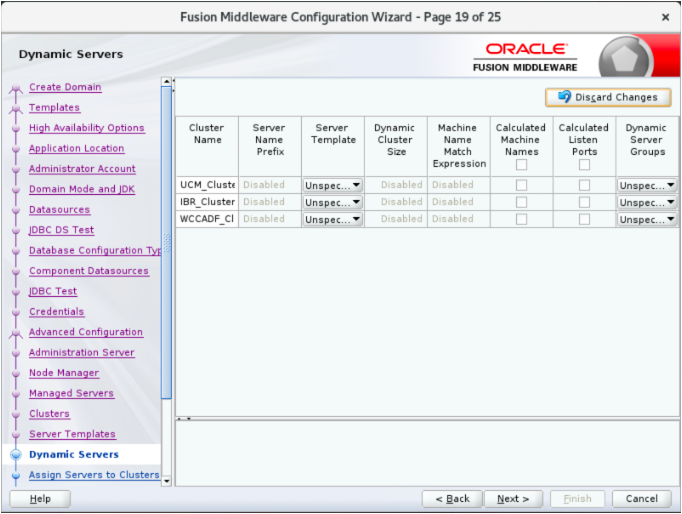The image size is (682, 514).
Task: Check Calculated Listen Ports for UCM_Cluster
Action: 584,185
